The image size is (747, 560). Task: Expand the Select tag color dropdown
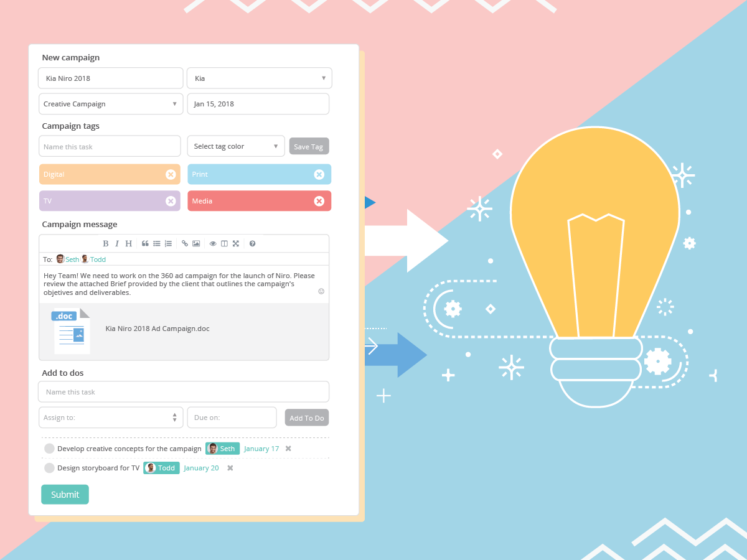click(x=236, y=146)
